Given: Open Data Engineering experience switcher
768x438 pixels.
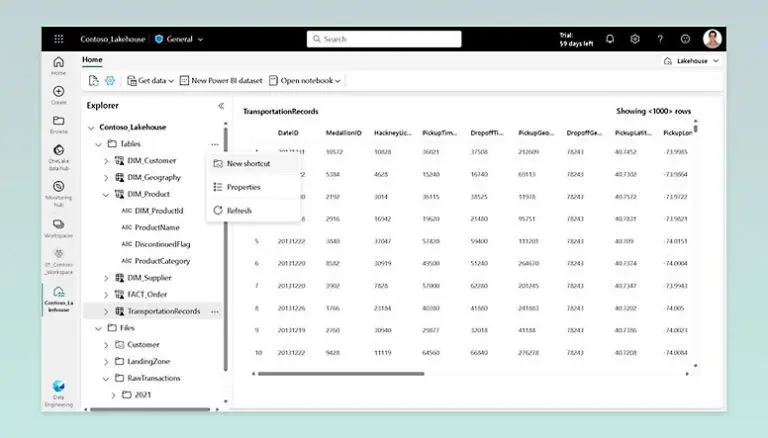Looking at the screenshot, I should point(58,390).
